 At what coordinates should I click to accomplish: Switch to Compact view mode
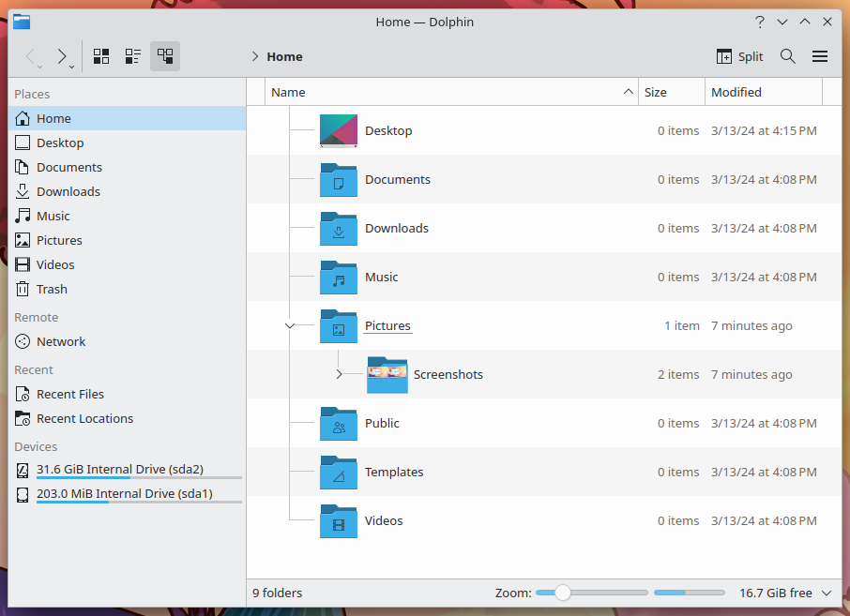coord(133,56)
